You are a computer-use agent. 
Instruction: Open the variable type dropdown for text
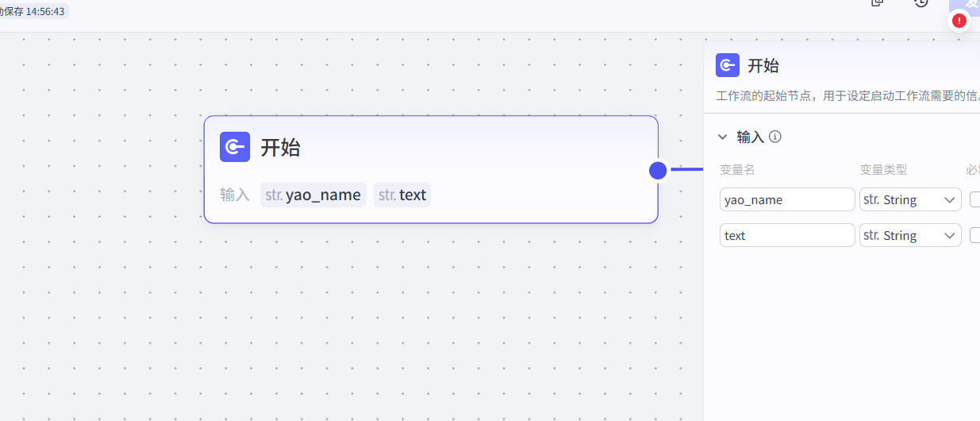pyautogui.click(x=910, y=235)
